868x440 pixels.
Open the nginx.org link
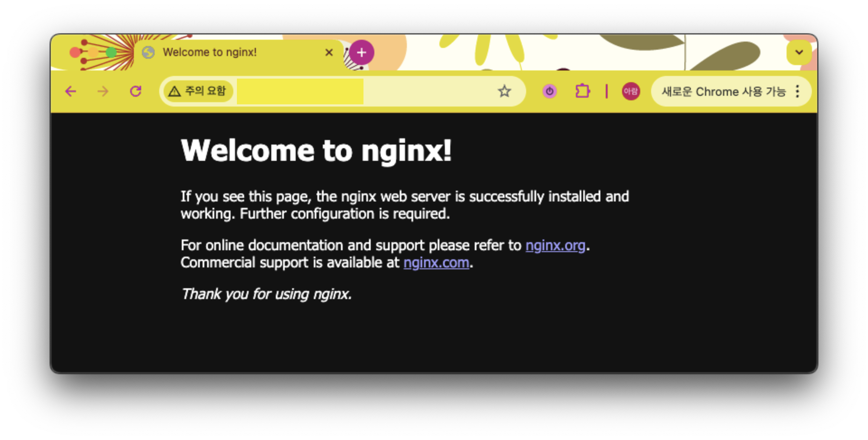[x=555, y=245]
